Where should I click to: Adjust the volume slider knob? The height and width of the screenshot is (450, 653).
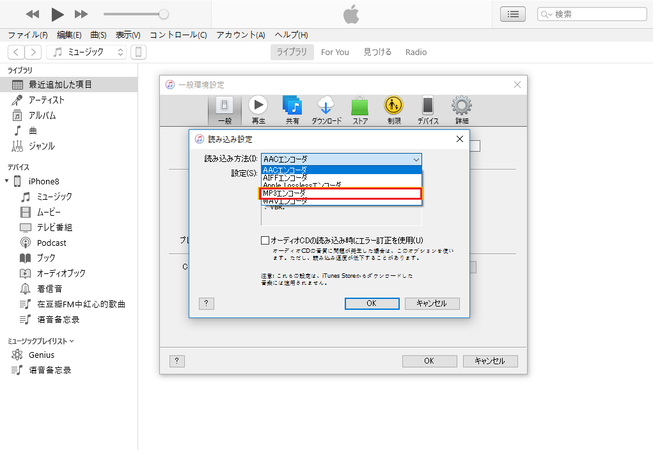pyautogui.click(x=164, y=14)
